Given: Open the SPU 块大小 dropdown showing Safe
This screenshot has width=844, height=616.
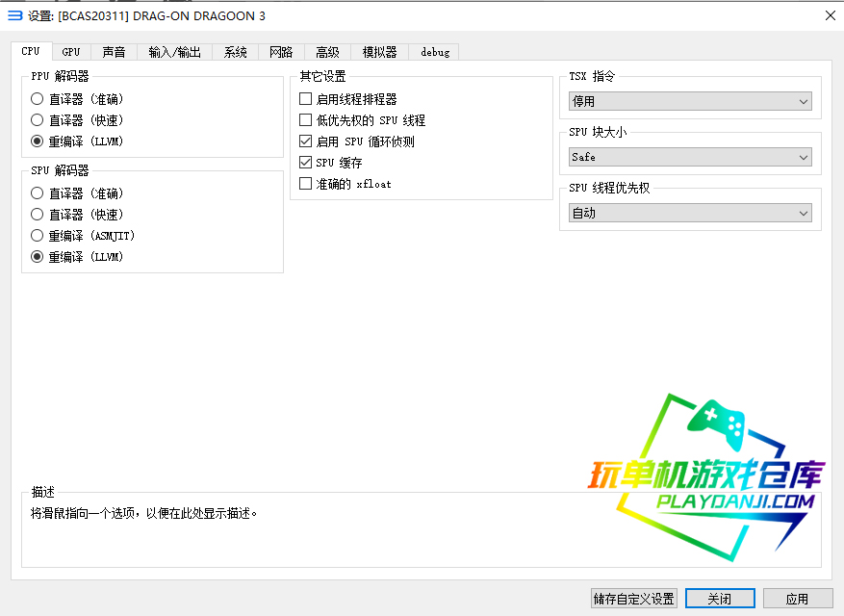Looking at the screenshot, I should [x=689, y=157].
